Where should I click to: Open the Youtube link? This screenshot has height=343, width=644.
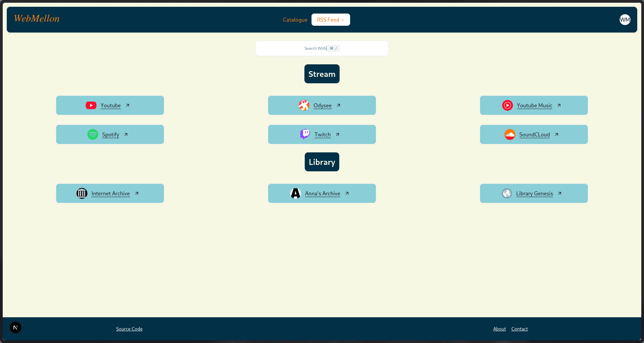pos(111,105)
